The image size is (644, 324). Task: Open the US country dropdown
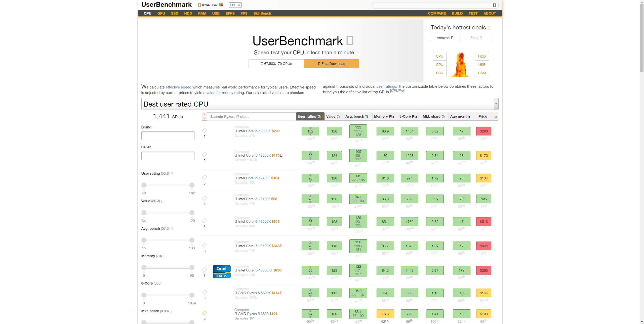[x=235, y=5]
